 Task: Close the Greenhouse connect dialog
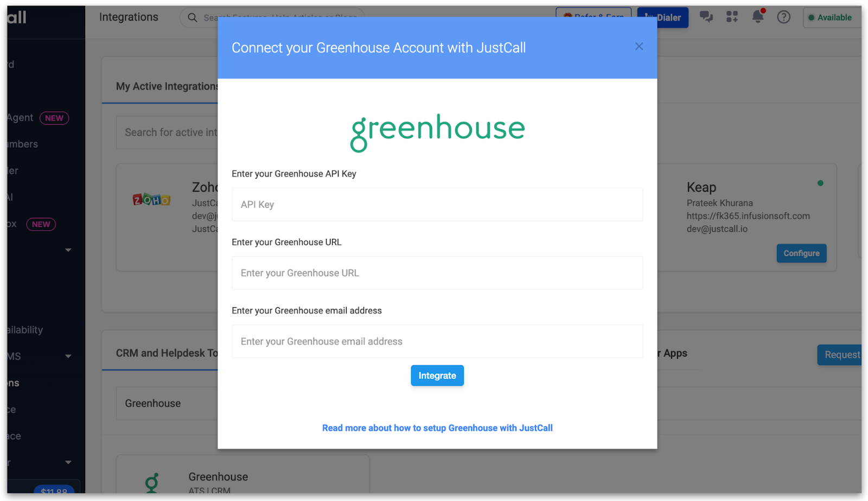click(639, 47)
